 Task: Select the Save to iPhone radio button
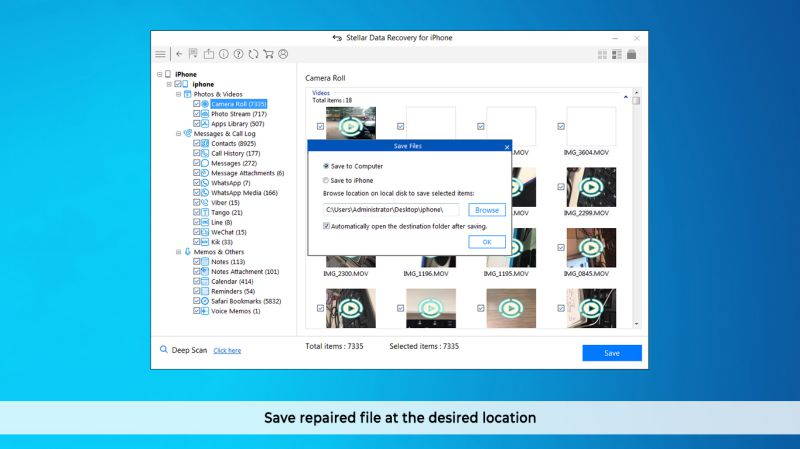coord(326,179)
